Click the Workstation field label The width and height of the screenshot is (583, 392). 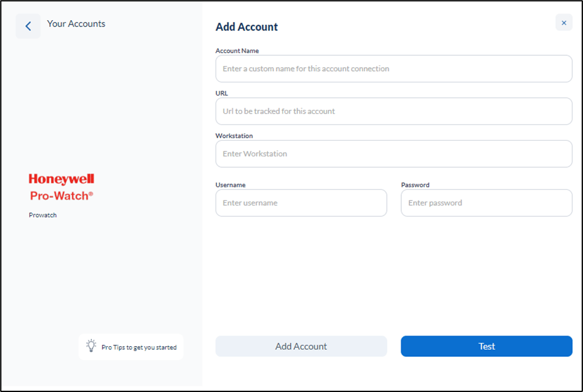coord(234,136)
